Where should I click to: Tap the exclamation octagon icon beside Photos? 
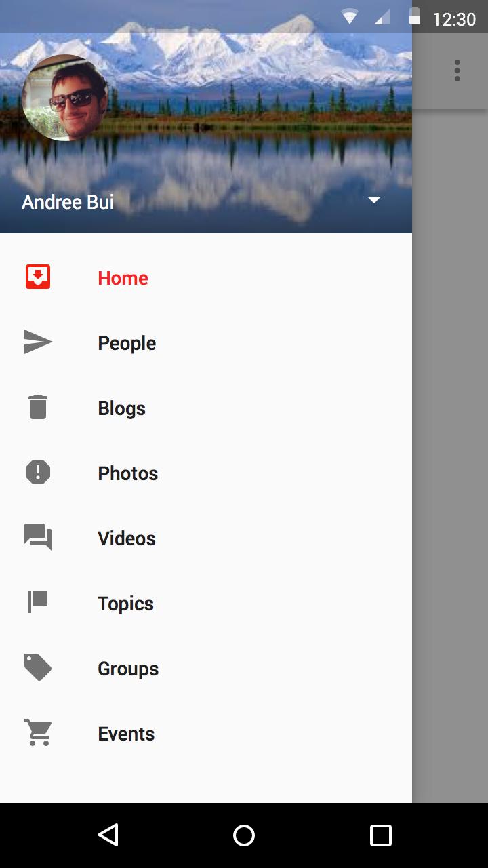(38, 472)
